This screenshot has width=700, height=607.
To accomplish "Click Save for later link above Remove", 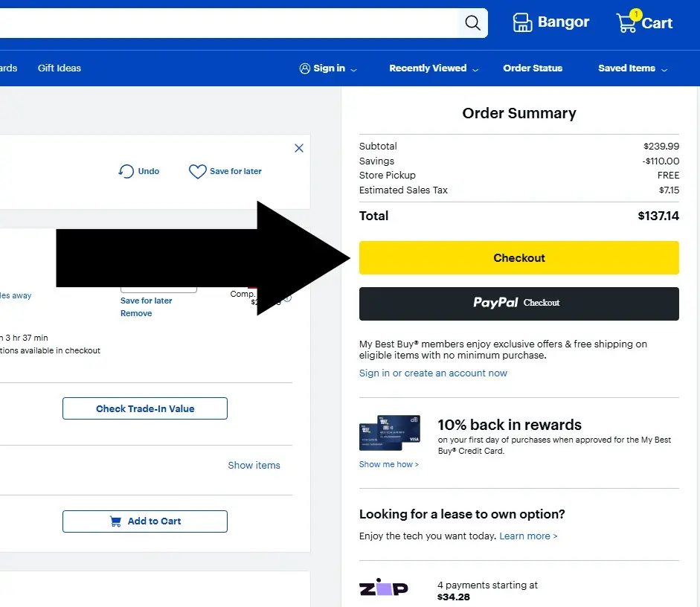I will [x=146, y=301].
